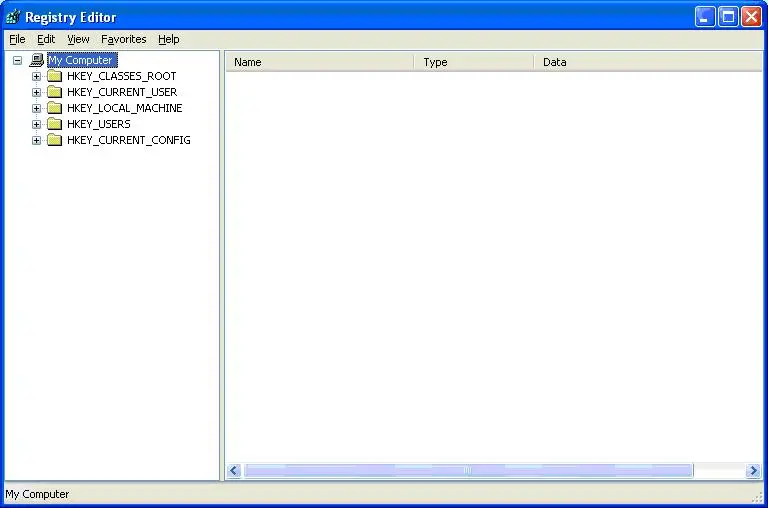Click the scroll right arrow button
Viewport: 768px width, 508px height.
(x=753, y=471)
